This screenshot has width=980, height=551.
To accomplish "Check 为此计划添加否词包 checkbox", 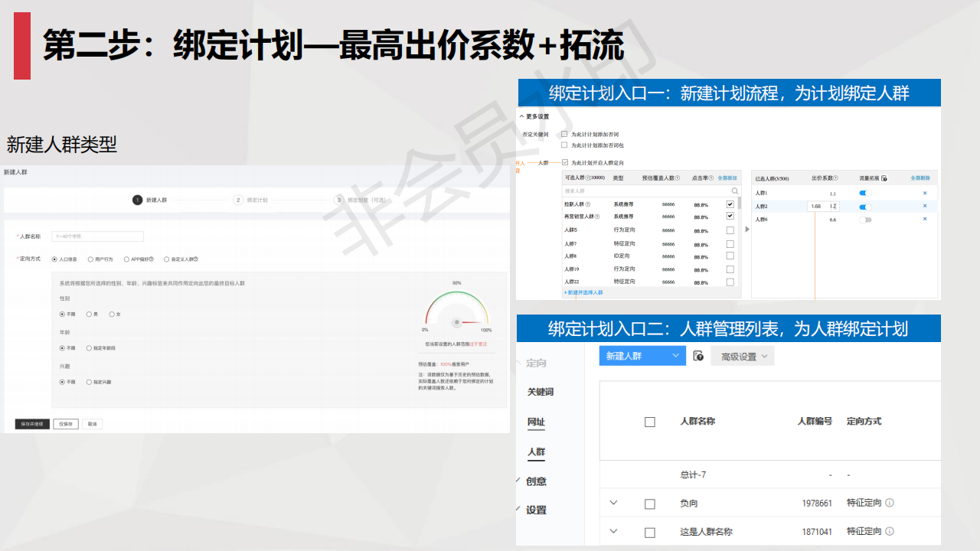I will point(564,145).
